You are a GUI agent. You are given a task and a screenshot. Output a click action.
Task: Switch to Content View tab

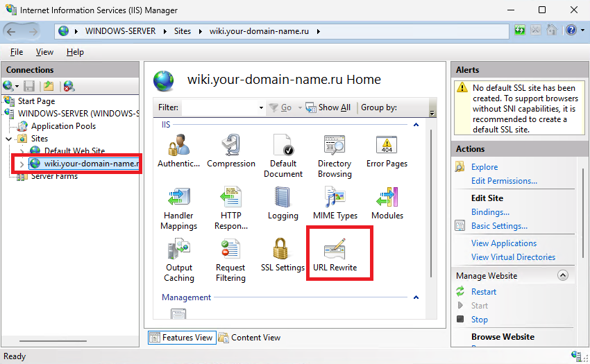(x=250, y=338)
